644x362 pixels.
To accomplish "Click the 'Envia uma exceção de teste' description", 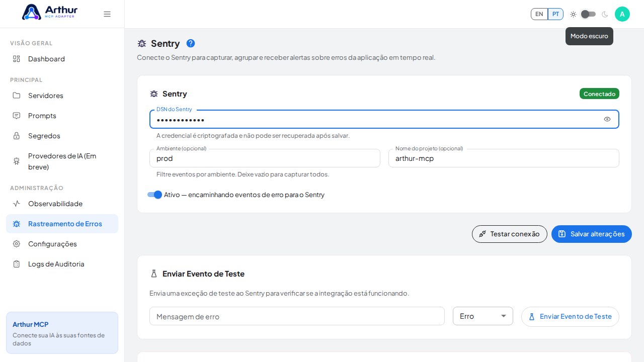I will 279,293.
